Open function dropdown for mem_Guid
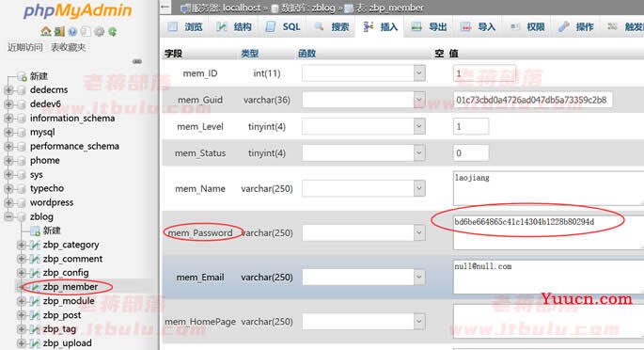Screen dimensions: 644x350 click(x=364, y=100)
